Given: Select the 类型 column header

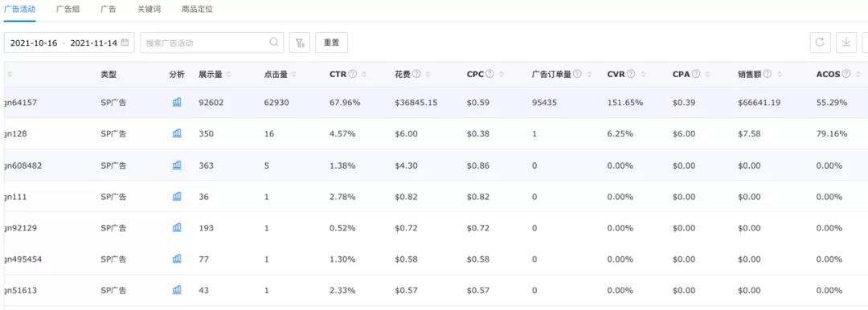Looking at the screenshot, I should pyautogui.click(x=108, y=74).
